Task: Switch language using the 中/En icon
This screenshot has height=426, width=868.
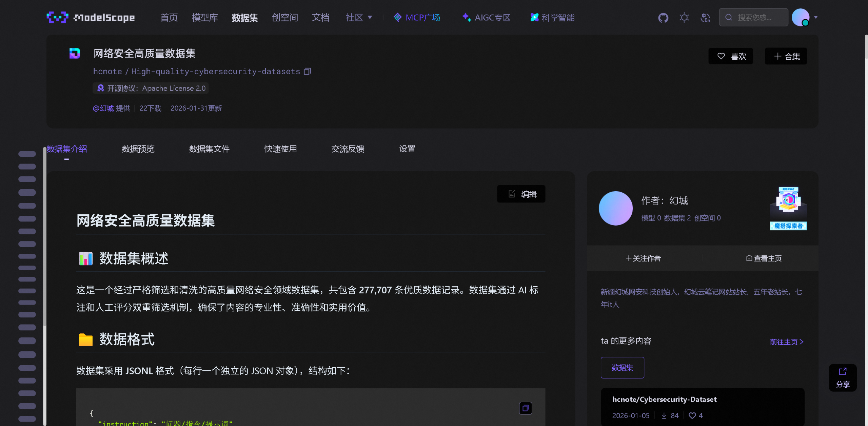Action: point(706,17)
